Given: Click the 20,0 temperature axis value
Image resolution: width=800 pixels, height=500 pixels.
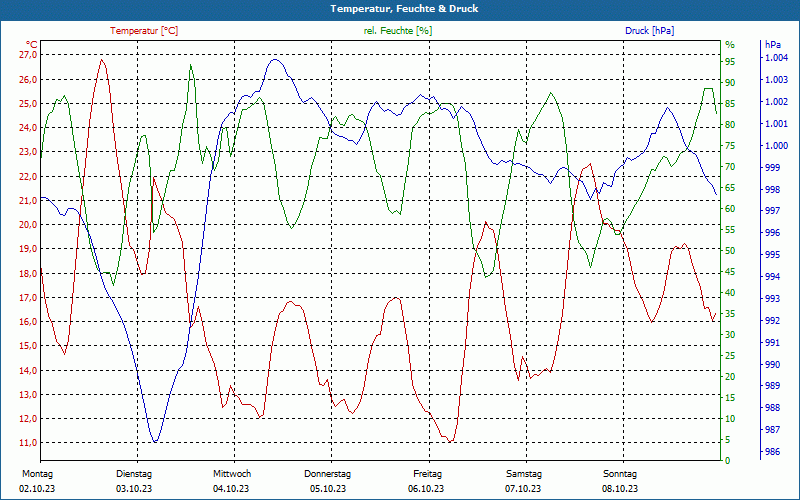Looking at the screenshot, I should [28, 224].
